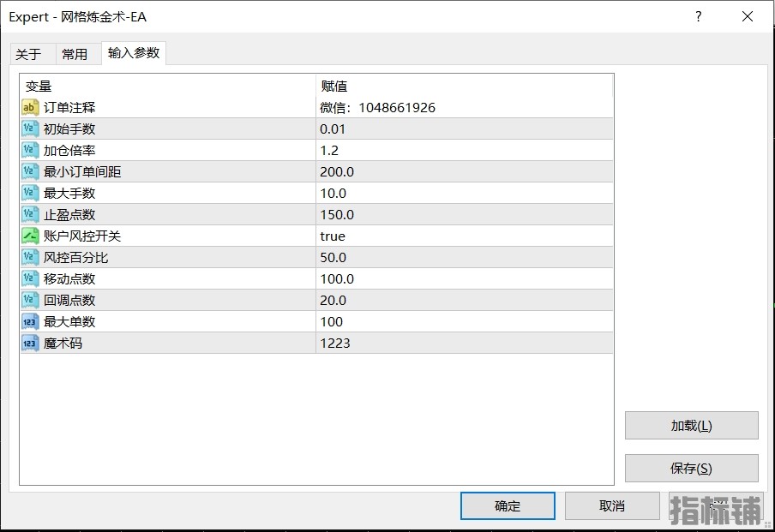Click the 订单注释 variable name

tap(69, 108)
